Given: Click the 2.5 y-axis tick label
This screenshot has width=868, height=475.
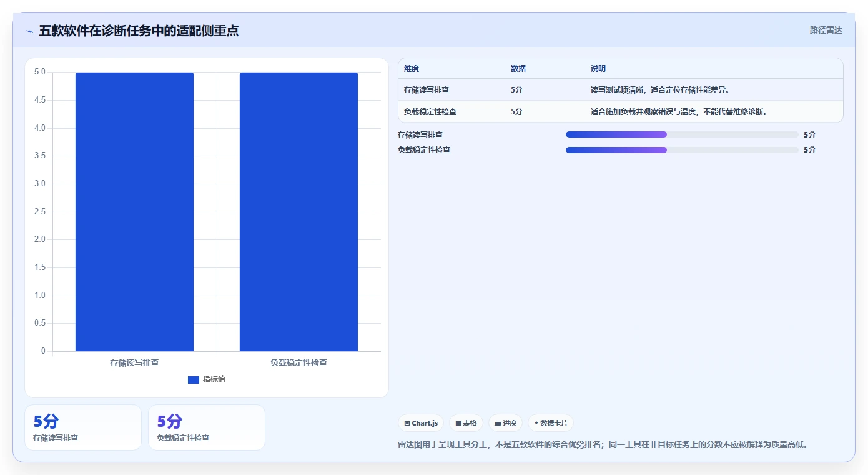Looking at the screenshot, I should click(x=40, y=212).
